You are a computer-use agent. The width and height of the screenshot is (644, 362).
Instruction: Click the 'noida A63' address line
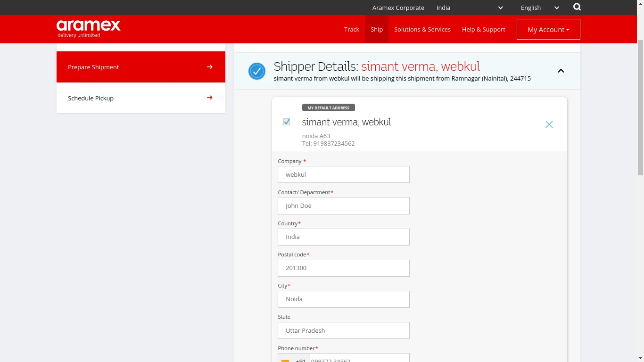point(316,136)
